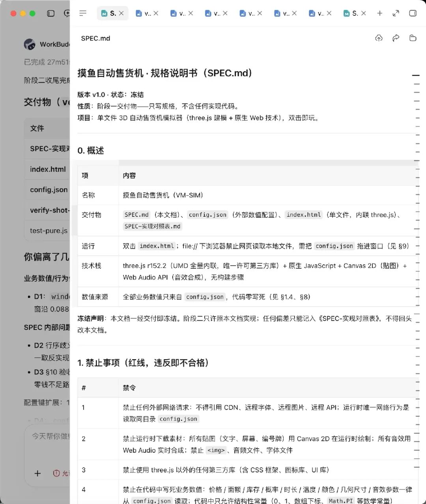
Task: Click the cloud upload icon beside SPEC.md
Action: [379, 38]
